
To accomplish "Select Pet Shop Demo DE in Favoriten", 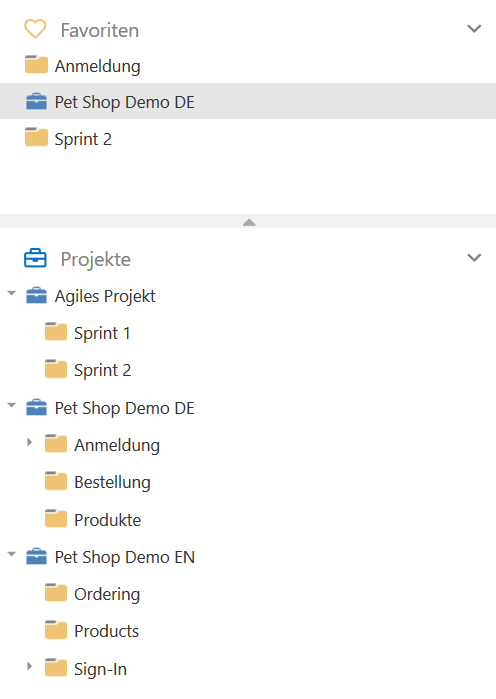I will point(248,101).
